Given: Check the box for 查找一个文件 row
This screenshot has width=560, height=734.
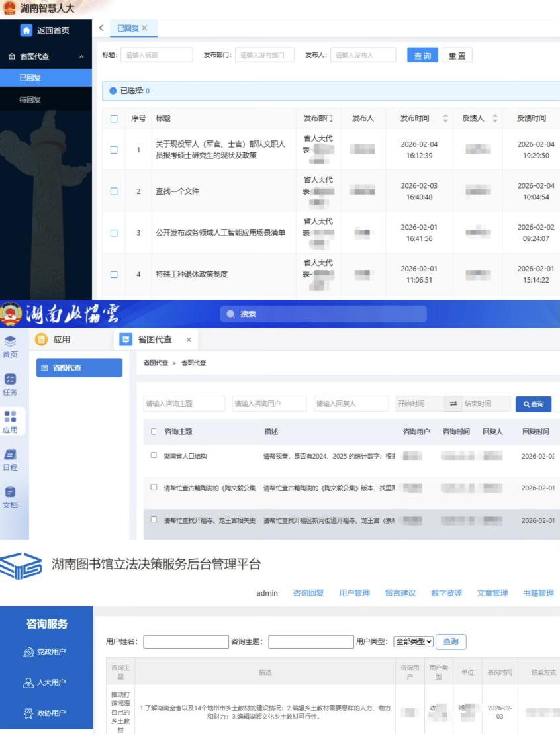Looking at the screenshot, I should pyautogui.click(x=114, y=191).
